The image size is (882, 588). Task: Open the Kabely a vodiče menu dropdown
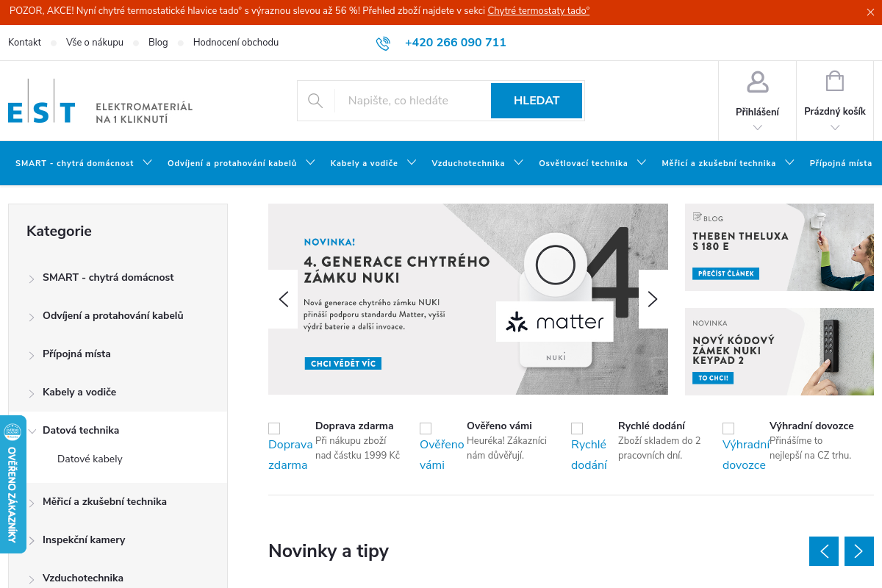pos(412,162)
